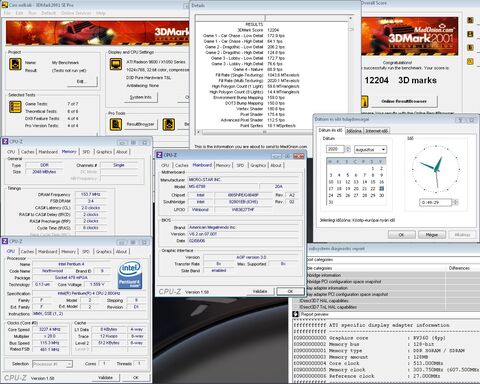
Task: Switch to Graphics tab in CPU-Z Mainboard window
Action: (258, 165)
